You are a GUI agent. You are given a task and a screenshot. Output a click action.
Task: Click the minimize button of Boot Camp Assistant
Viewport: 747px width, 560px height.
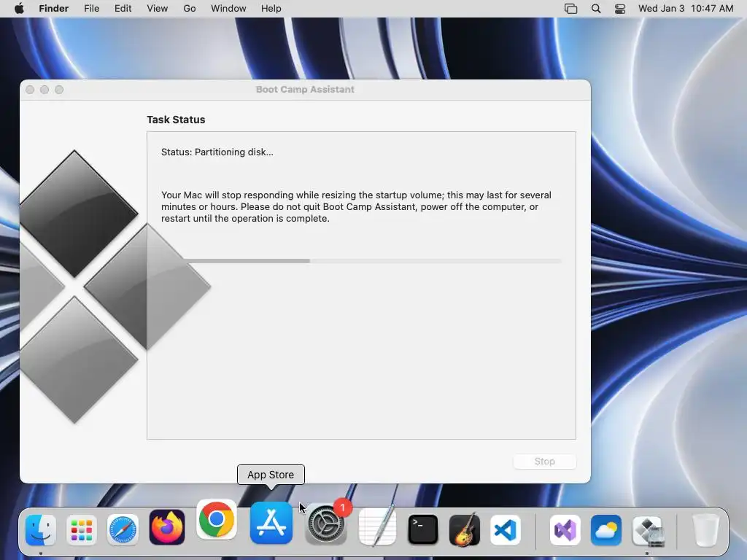[44, 90]
